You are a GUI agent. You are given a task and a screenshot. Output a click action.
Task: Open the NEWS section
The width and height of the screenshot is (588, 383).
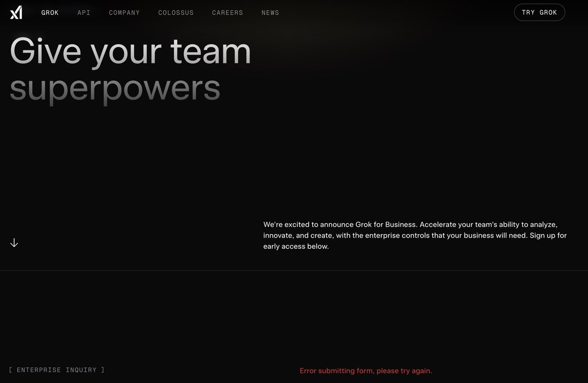point(270,13)
